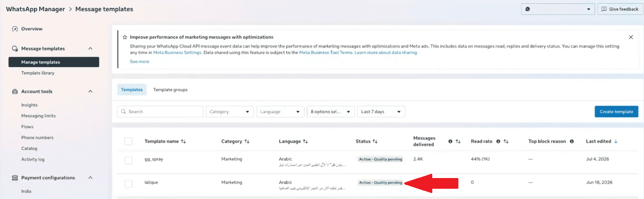
Task: Sort by Read rate arrows
Action: tap(506, 141)
